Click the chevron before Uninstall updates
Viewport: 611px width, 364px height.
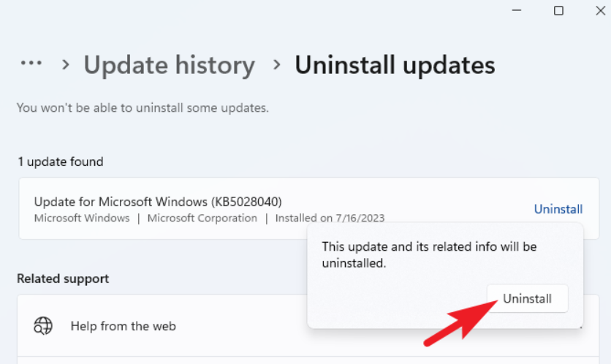click(x=276, y=65)
